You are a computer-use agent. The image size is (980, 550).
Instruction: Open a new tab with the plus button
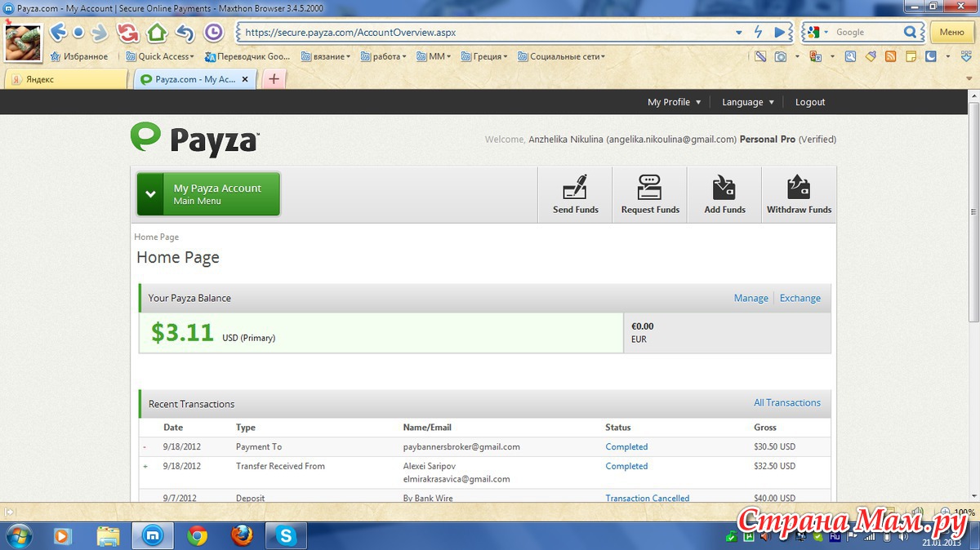[x=274, y=79]
